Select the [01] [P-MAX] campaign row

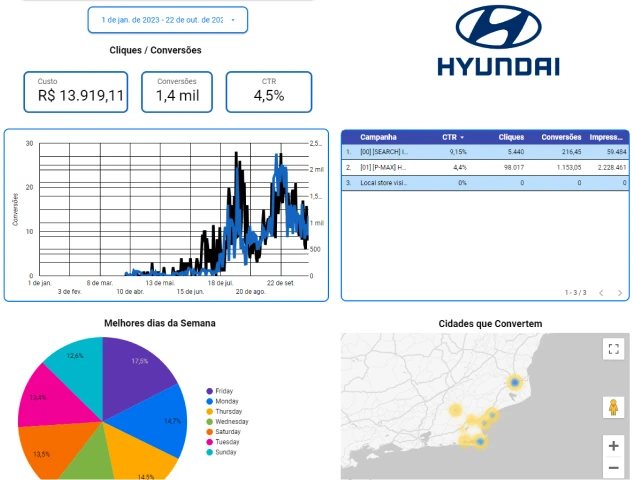pyautogui.click(x=485, y=167)
